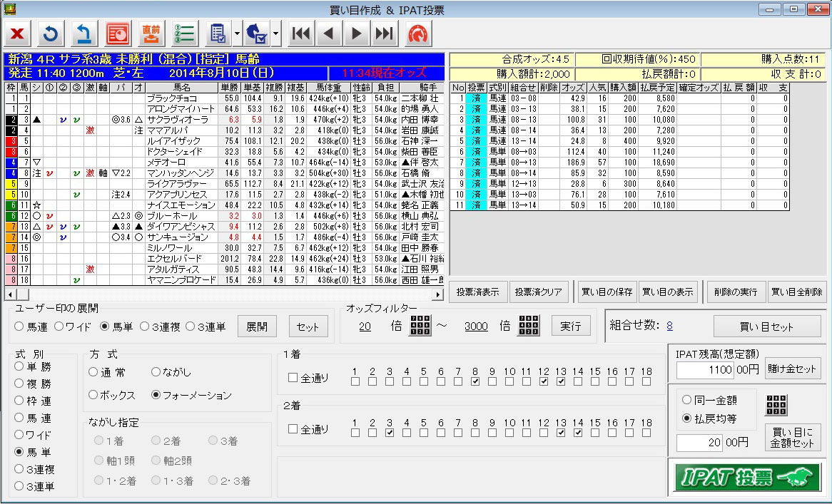Click the 投票済表示 button

478,292
